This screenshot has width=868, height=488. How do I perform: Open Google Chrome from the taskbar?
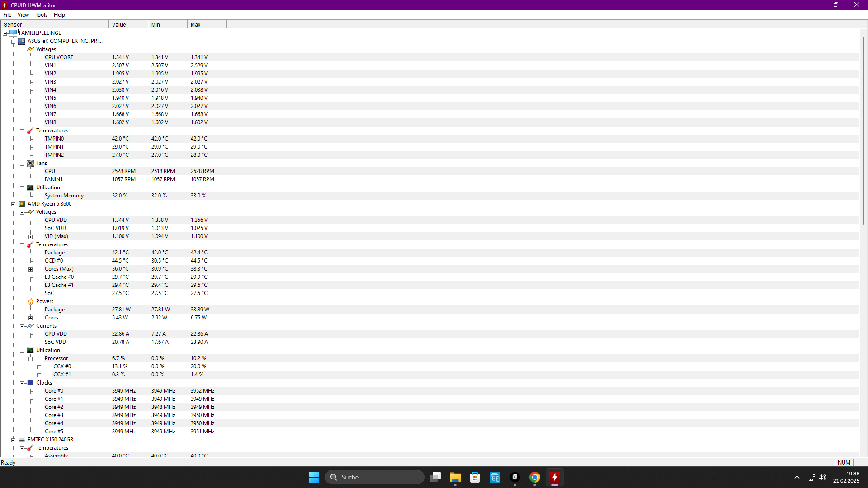[x=535, y=477]
